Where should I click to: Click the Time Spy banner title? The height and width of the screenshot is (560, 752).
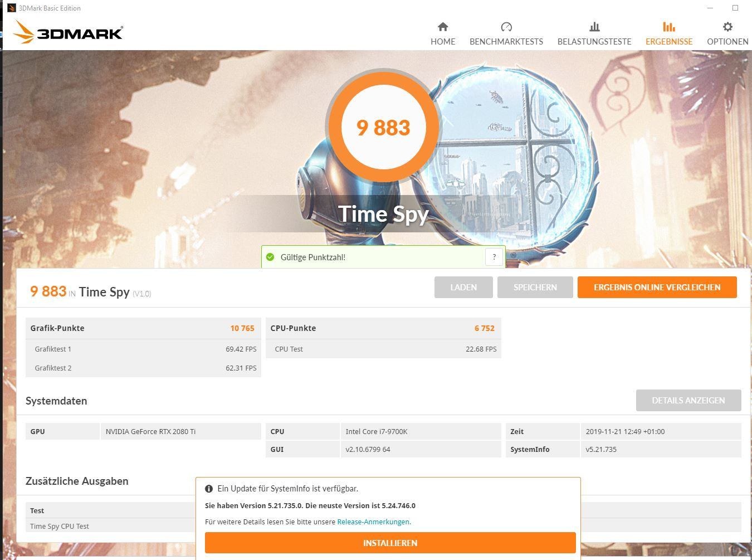pos(383,214)
